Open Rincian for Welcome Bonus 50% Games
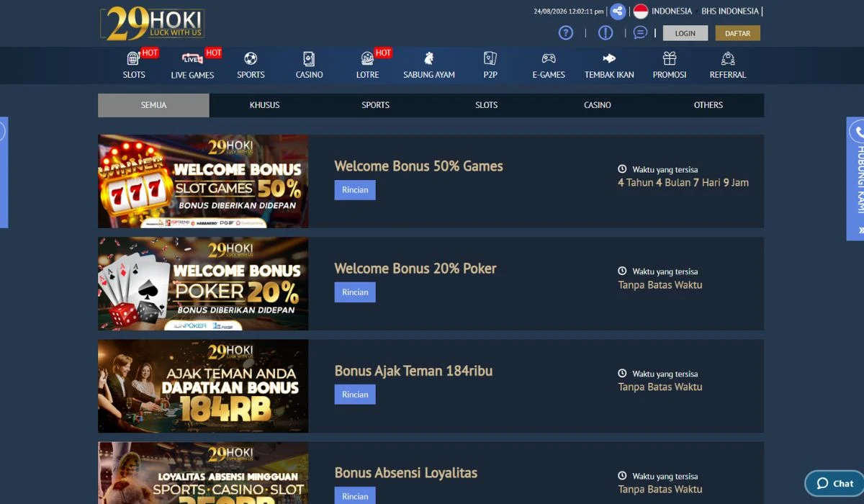The width and height of the screenshot is (864, 504). pyautogui.click(x=355, y=190)
